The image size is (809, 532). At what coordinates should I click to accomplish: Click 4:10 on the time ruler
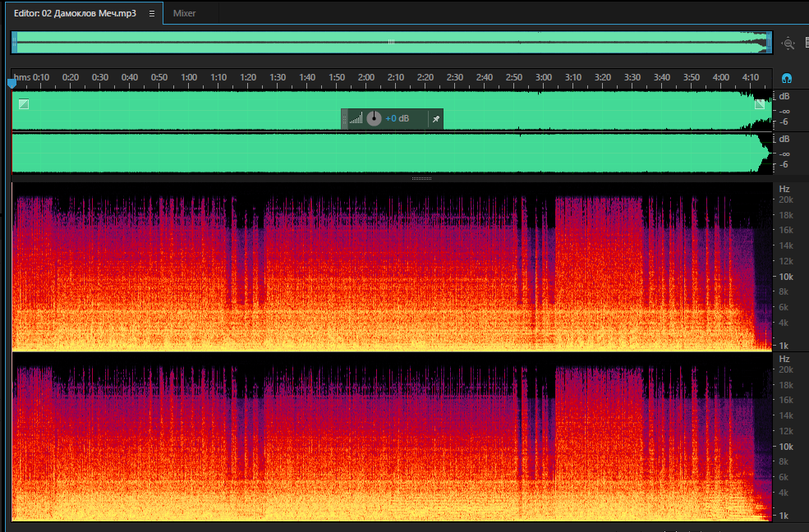(751, 77)
